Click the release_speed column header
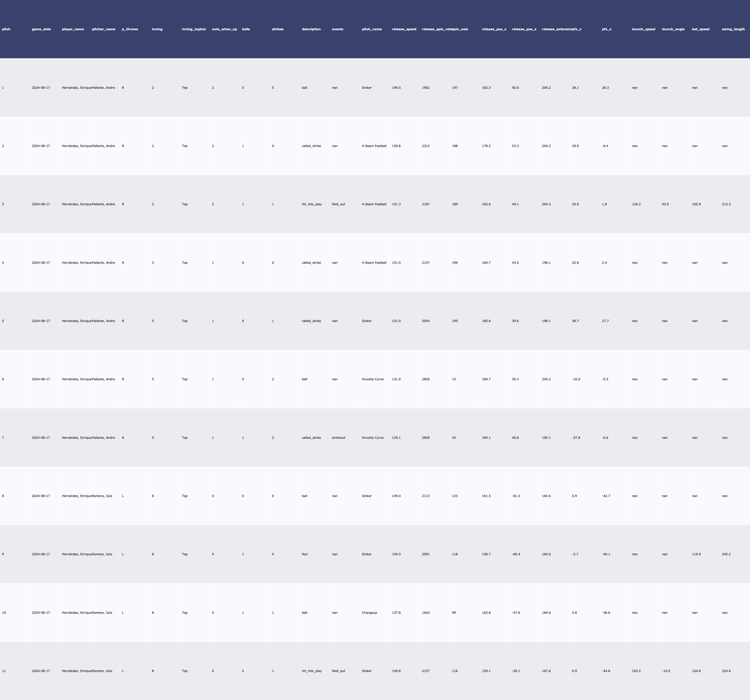 point(404,29)
